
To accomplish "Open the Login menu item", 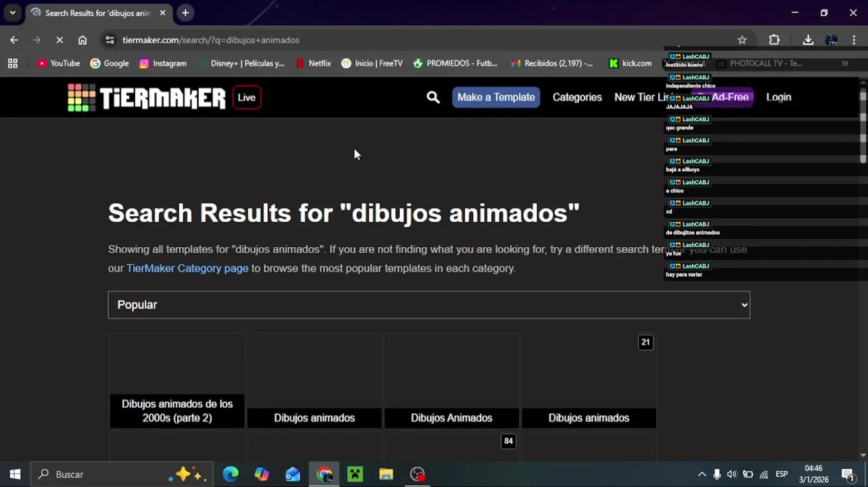I will [779, 97].
